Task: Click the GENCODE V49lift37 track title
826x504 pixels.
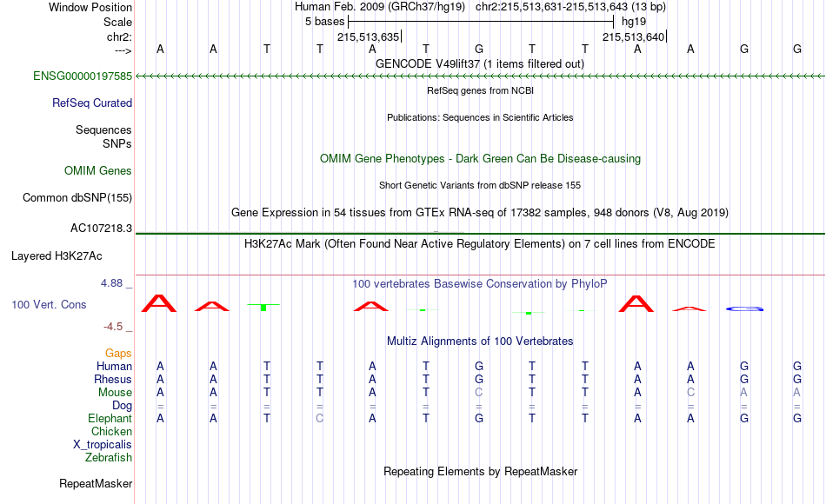Action: [480, 64]
